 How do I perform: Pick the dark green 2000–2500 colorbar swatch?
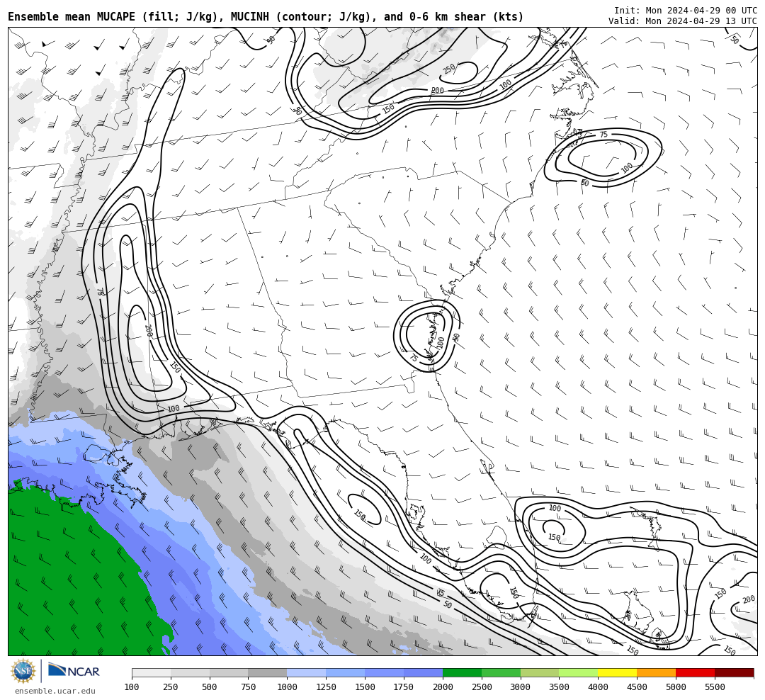click(x=462, y=672)
